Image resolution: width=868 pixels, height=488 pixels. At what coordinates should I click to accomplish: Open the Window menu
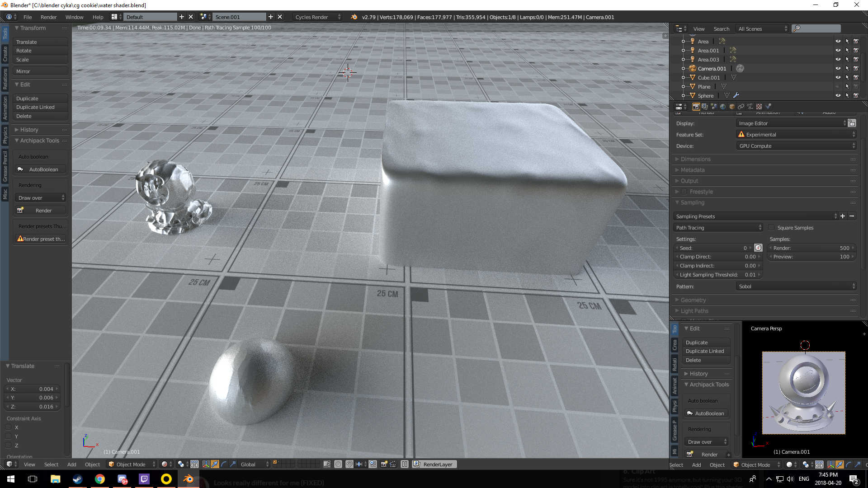tap(74, 17)
